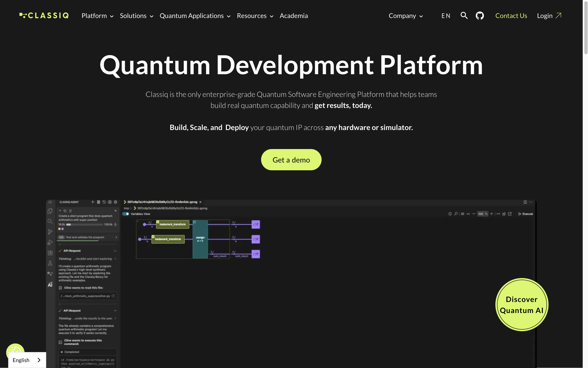Open the Extensions blocks icon in sidebar

tap(50, 253)
